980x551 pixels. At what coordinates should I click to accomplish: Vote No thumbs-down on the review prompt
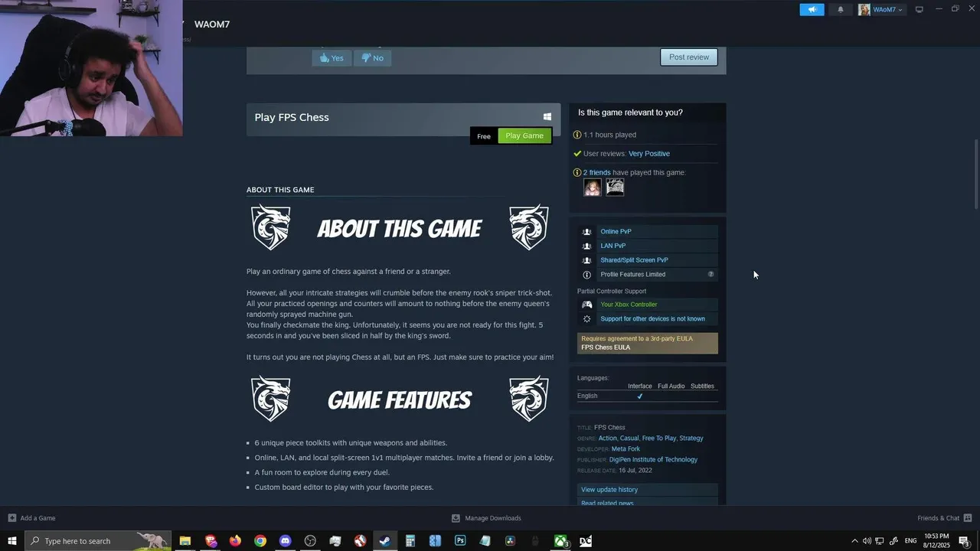click(x=373, y=57)
